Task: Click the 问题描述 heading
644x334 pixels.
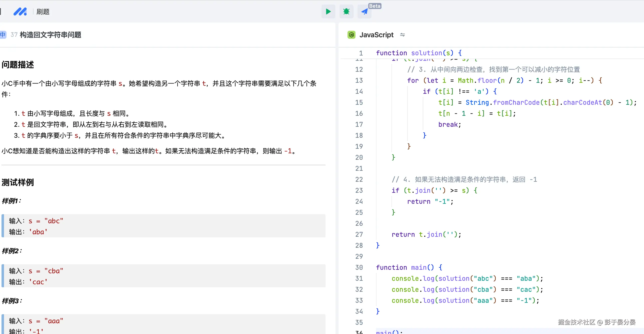Action: (x=17, y=65)
